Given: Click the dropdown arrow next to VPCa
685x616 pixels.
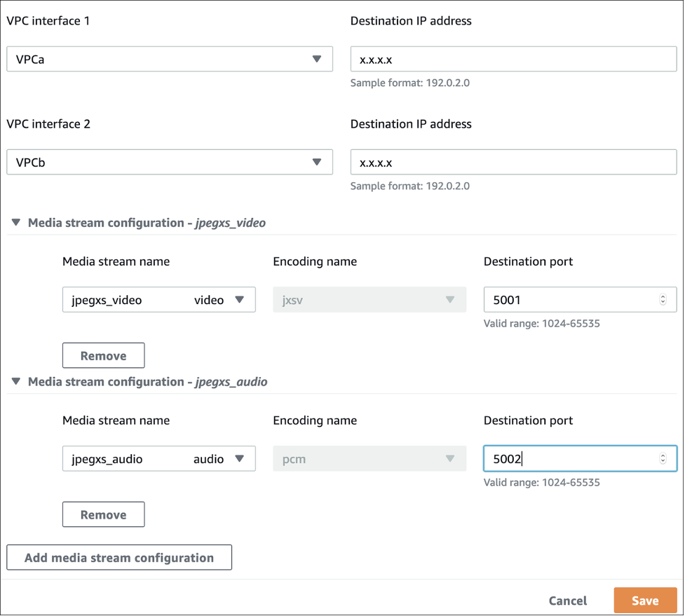Looking at the screenshot, I should [317, 60].
